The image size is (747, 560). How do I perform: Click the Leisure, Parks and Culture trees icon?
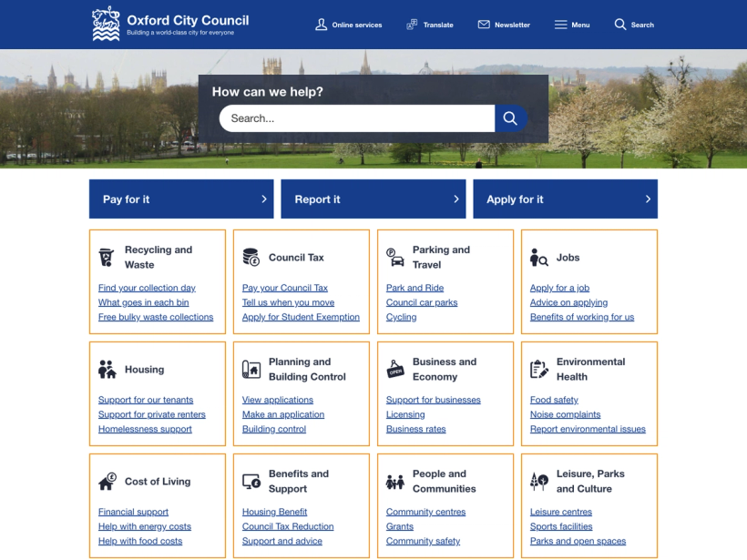(539, 482)
